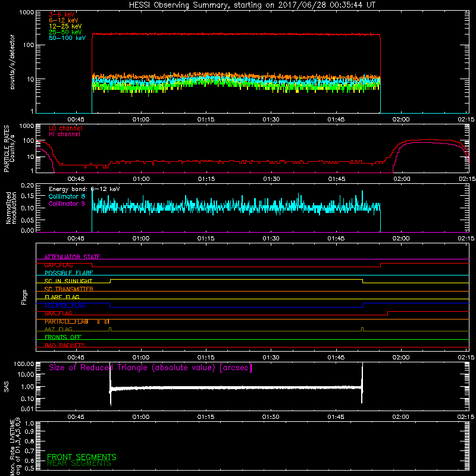476x476 pixels.
Task: Click the 02:00 tick under the particle rates panel
Action: (x=402, y=179)
